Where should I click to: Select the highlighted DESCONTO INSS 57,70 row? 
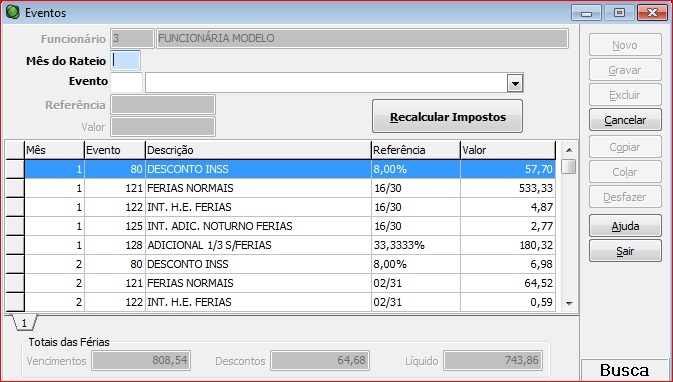290,169
